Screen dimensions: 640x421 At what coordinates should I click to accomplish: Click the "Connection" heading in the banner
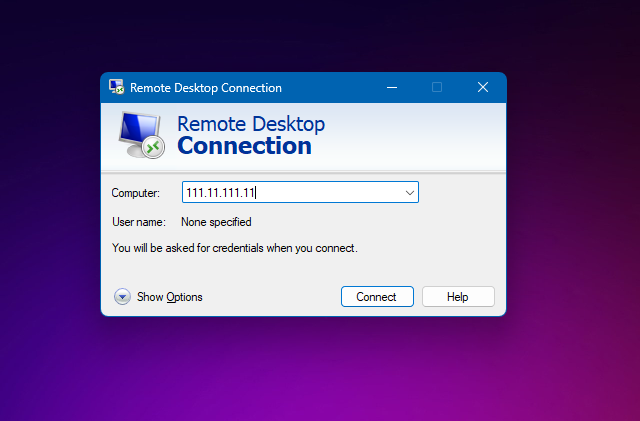click(x=244, y=146)
